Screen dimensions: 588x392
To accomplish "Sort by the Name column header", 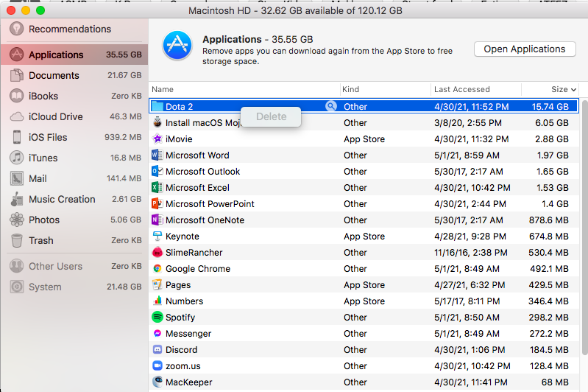I will coord(244,89).
